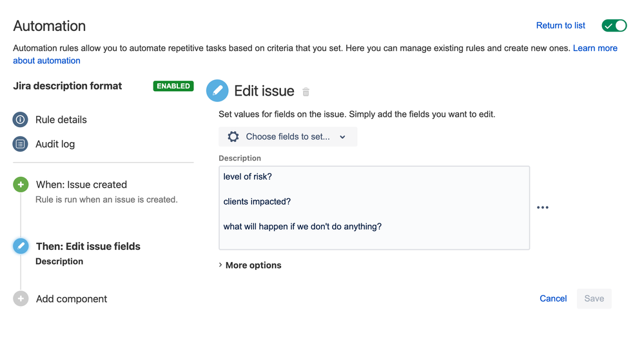Open Rule details in the sidebar

[61, 119]
